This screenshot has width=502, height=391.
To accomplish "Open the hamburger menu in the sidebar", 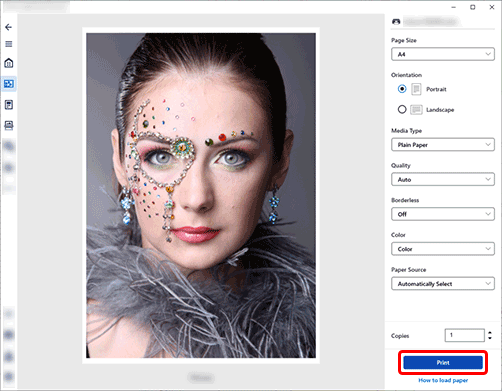I will click(9, 44).
